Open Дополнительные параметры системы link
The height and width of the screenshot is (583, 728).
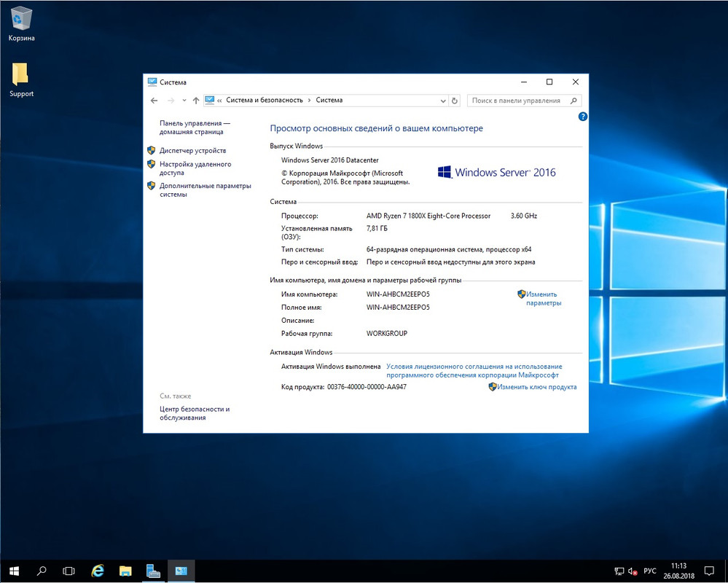(x=206, y=190)
